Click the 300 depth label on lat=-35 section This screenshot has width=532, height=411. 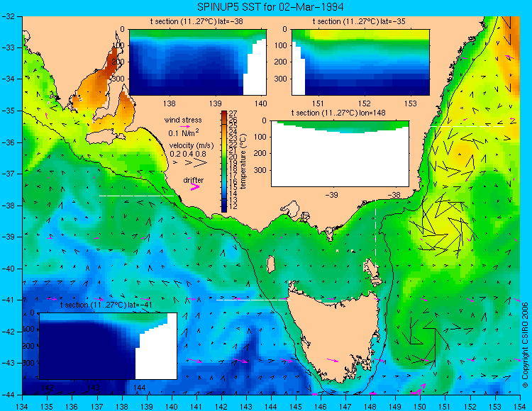[282, 79]
